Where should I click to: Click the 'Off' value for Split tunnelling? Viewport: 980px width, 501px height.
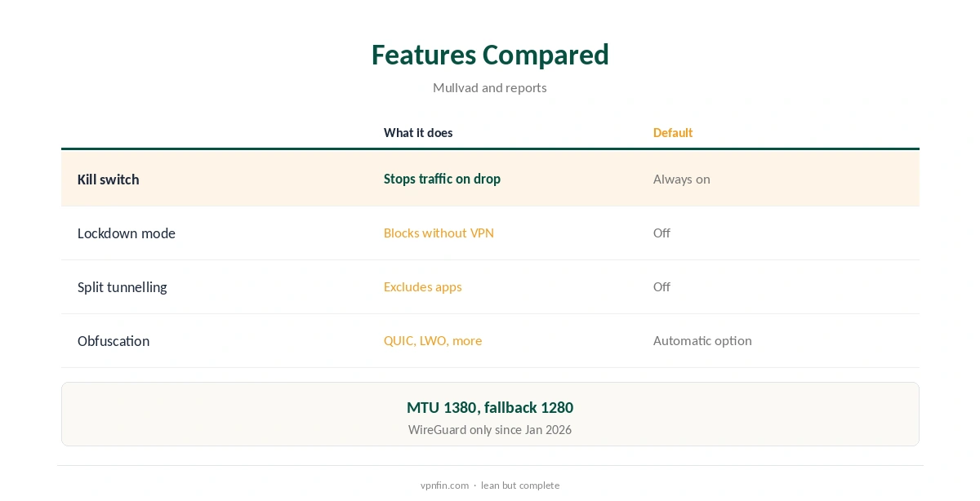click(661, 287)
